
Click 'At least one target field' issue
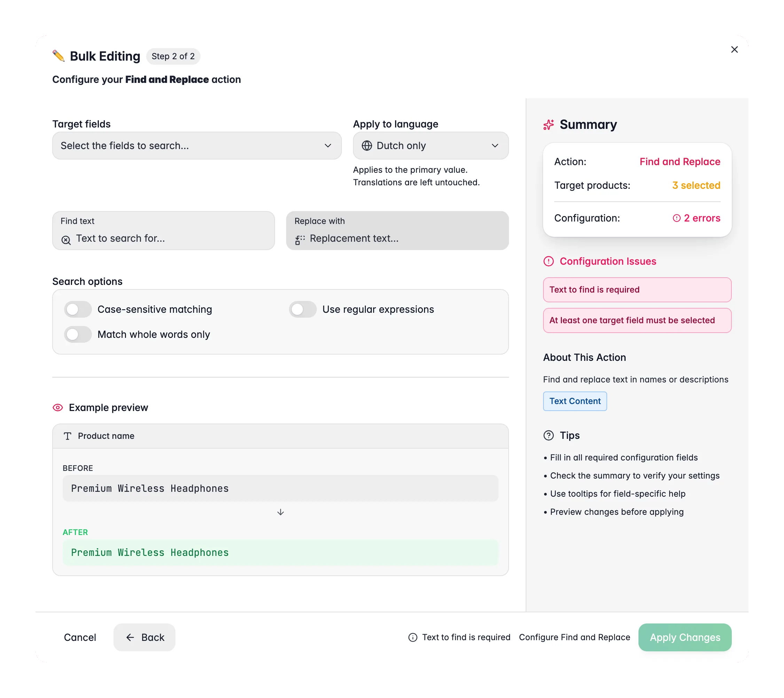click(x=637, y=320)
